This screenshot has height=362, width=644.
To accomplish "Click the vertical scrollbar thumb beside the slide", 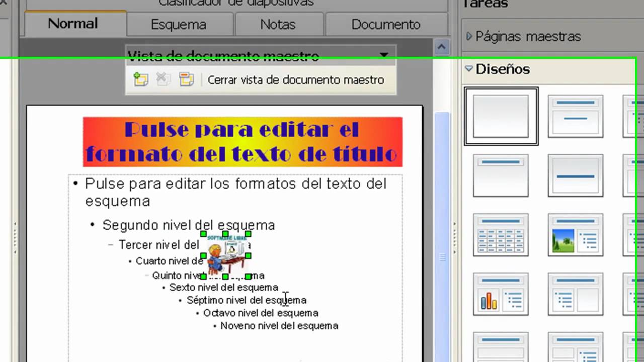I will pyautogui.click(x=442, y=236).
